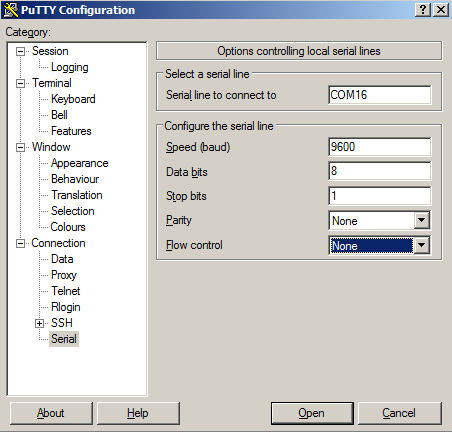452x432 pixels.
Task: Open the Behaviour category
Action: coord(75,179)
